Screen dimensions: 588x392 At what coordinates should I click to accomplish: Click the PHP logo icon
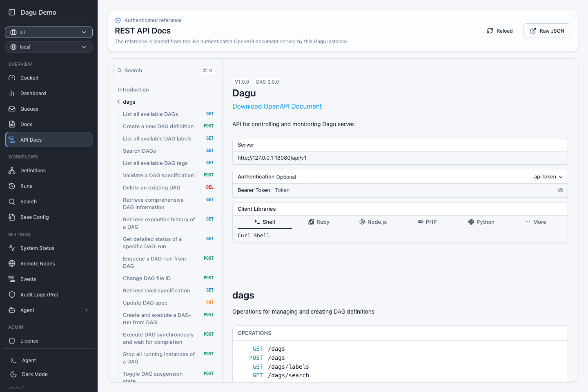pyautogui.click(x=421, y=222)
